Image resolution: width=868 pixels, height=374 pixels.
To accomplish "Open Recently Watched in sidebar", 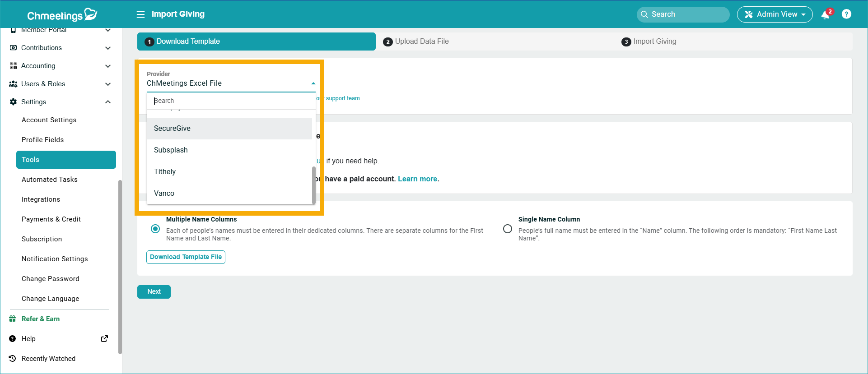I will click(48, 359).
